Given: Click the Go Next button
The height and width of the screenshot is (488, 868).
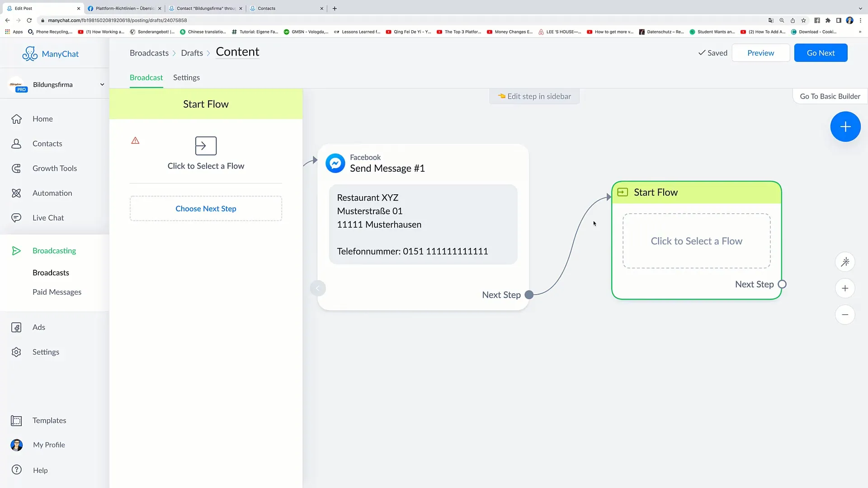Looking at the screenshot, I should pyautogui.click(x=821, y=52).
